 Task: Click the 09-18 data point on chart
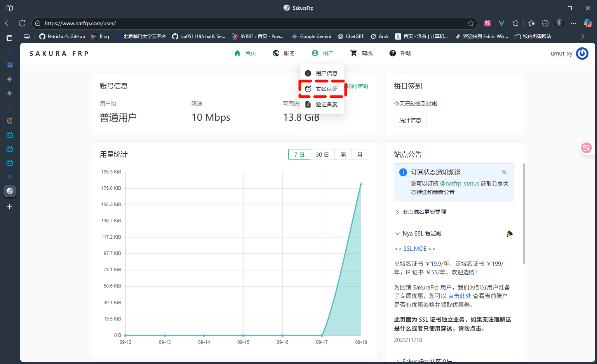[x=361, y=184]
